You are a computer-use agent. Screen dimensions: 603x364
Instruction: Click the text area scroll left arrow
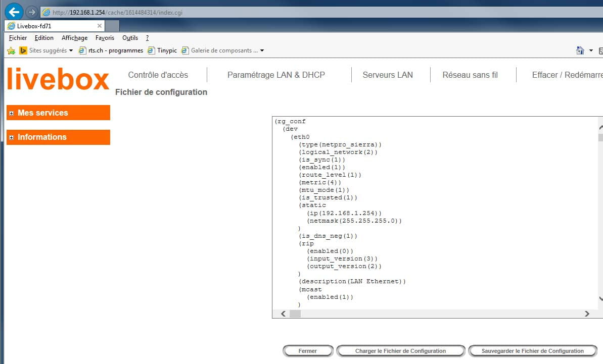(284, 314)
